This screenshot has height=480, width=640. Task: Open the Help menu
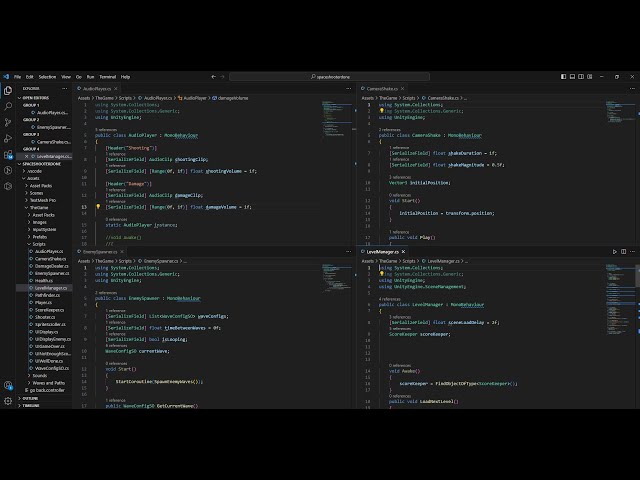[125, 77]
